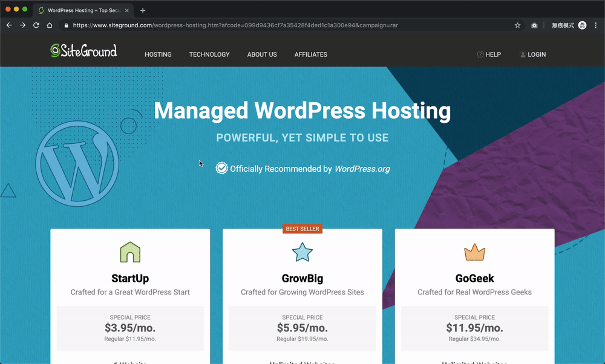605x364 pixels.
Task: Reload the page with refresh icon
Action: coord(36,25)
